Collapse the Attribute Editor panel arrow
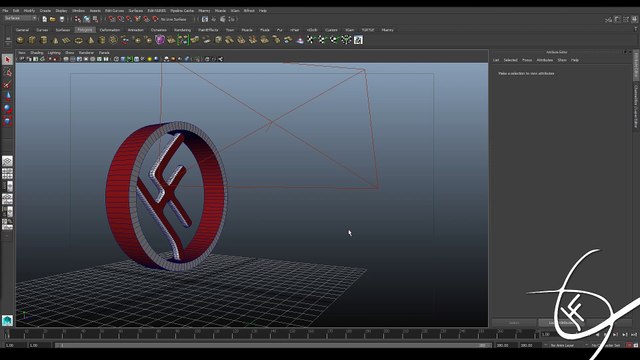 tap(625, 52)
